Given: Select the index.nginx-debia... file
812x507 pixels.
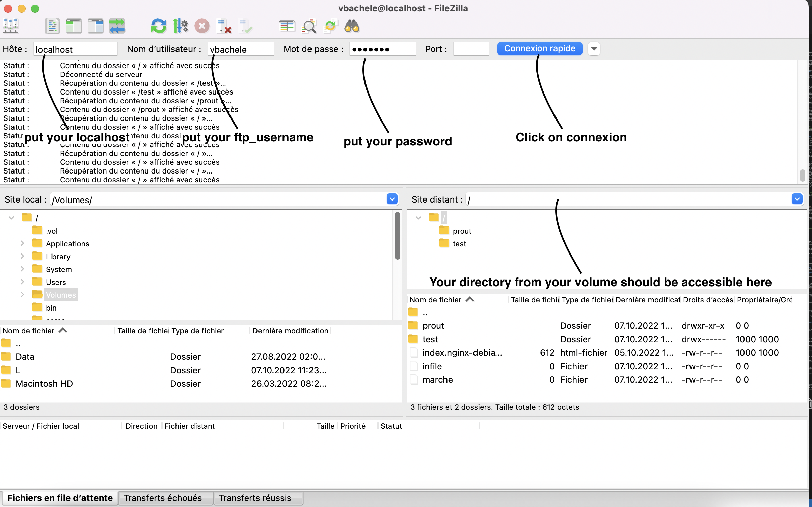Looking at the screenshot, I should [461, 353].
